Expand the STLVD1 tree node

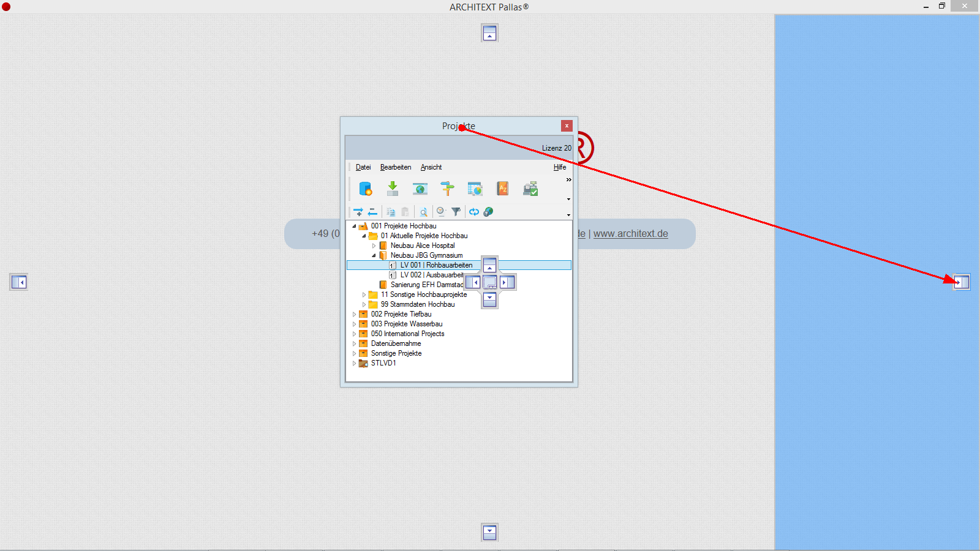[354, 363]
